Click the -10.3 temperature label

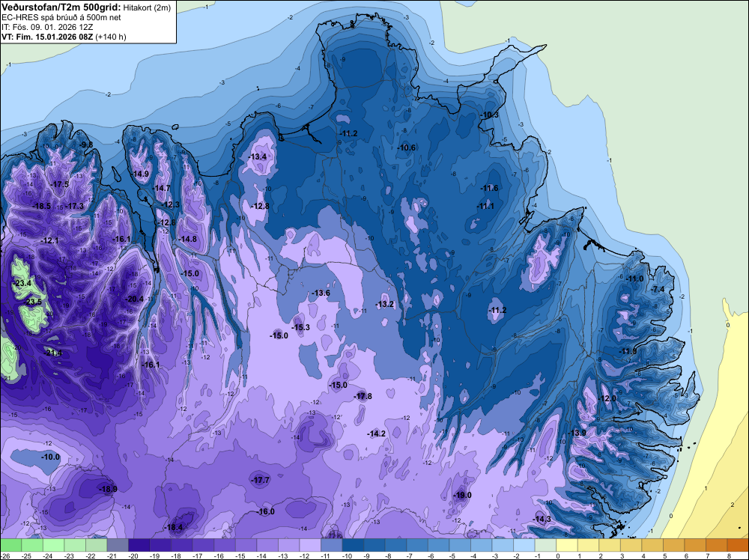(x=489, y=115)
